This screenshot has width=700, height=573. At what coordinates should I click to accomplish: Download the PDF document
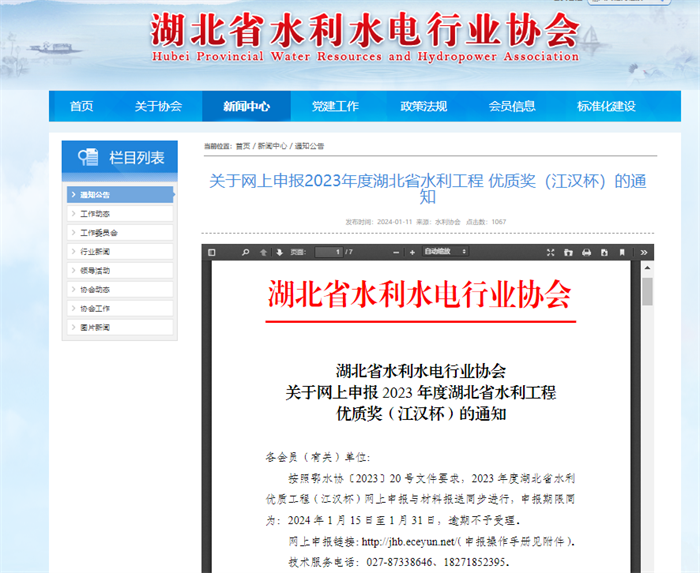[x=604, y=253]
